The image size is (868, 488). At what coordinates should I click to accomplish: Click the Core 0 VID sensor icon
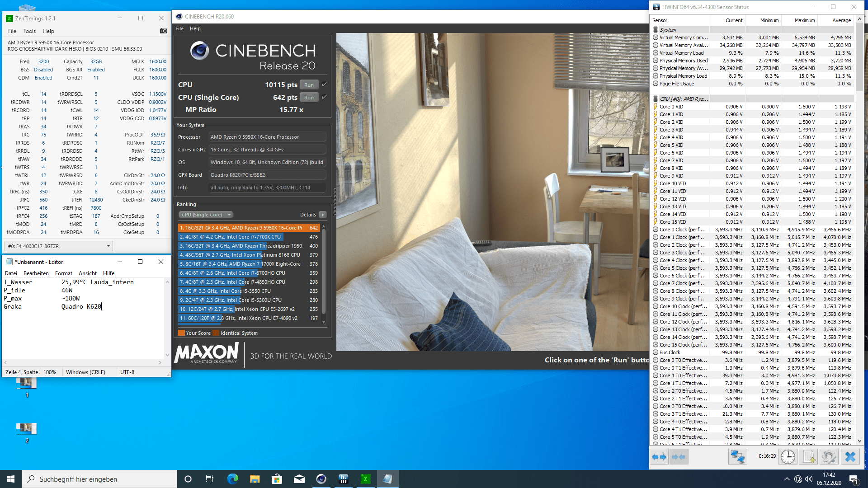656,107
